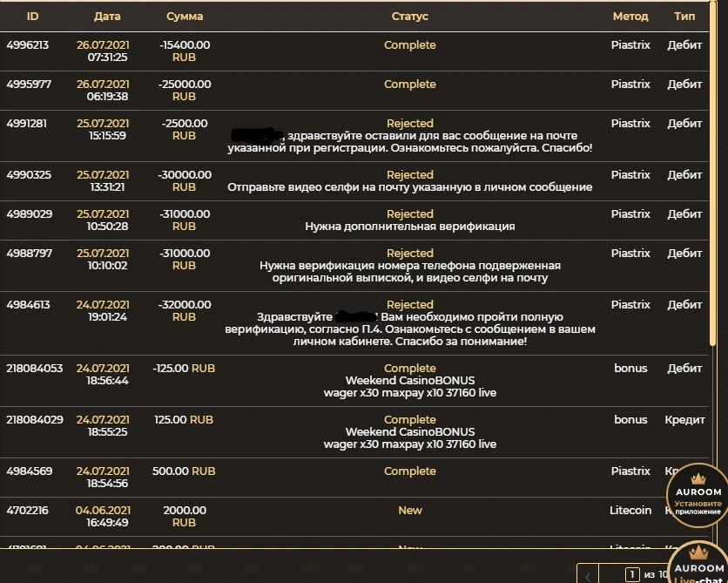Select transaction ID 4984613
Image resolution: width=728 pixels, height=583 pixels.
(x=28, y=305)
